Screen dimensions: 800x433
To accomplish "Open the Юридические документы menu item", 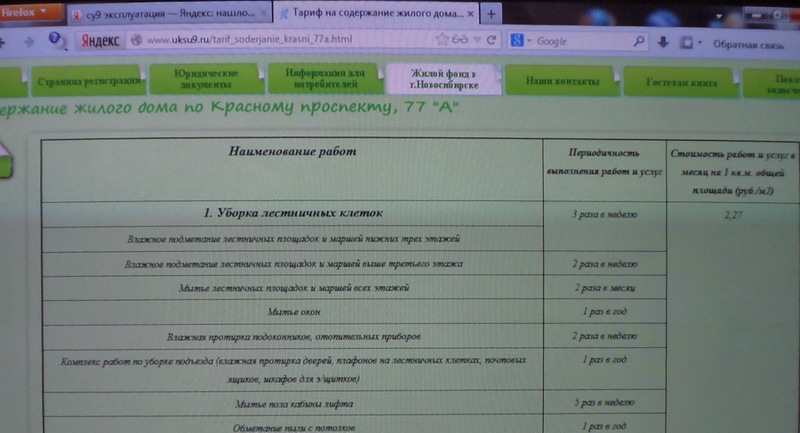I will click(206, 79).
